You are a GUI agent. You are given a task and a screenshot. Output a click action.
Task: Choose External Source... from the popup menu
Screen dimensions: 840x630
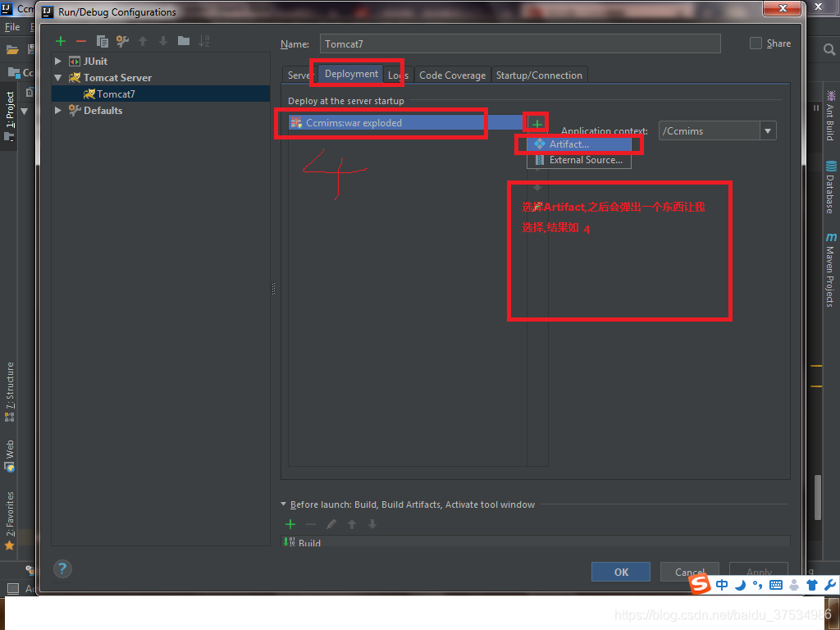click(578, 160)
